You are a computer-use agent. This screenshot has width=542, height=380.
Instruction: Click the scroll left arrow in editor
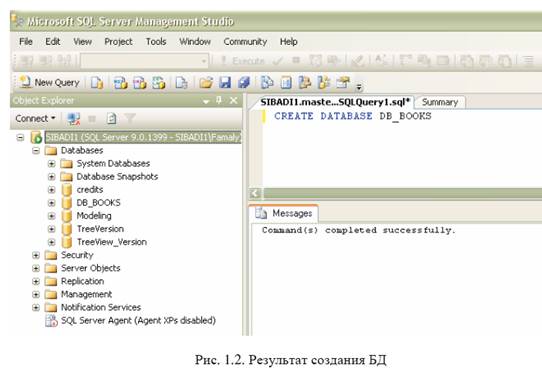coord(255,194)
